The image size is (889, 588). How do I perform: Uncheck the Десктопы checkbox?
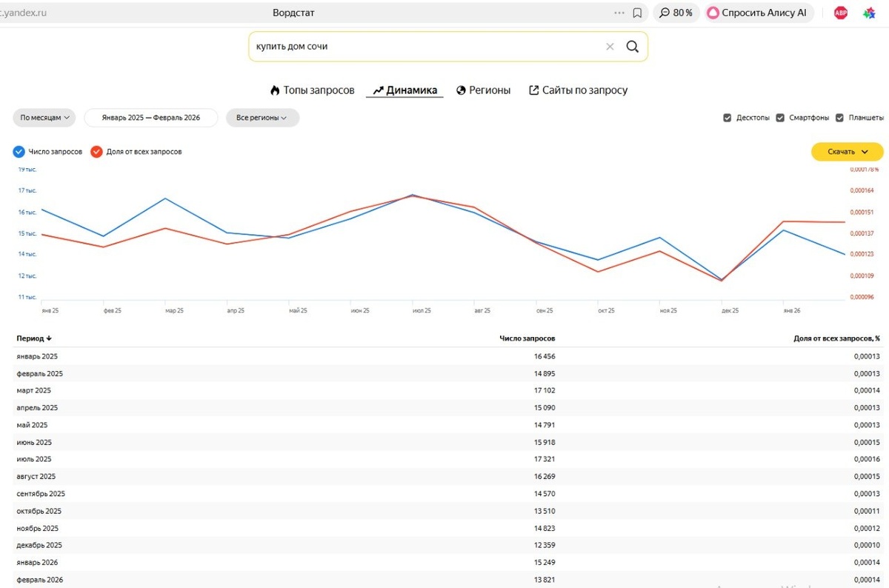(x=727, y=118)
